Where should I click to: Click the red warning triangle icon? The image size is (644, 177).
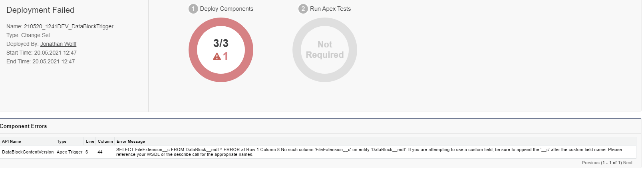point(217,57)
